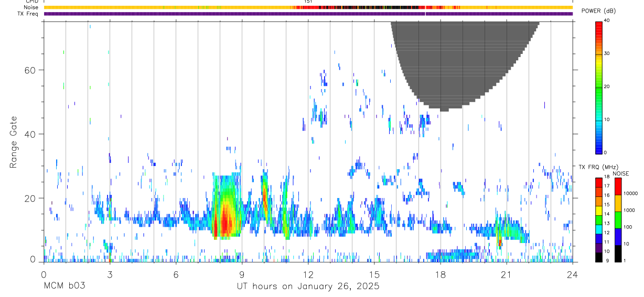Viewport: 644px width, 297px height.
Task: Click the green 20 dB region of the power colorbar
Action: point(598,87)
